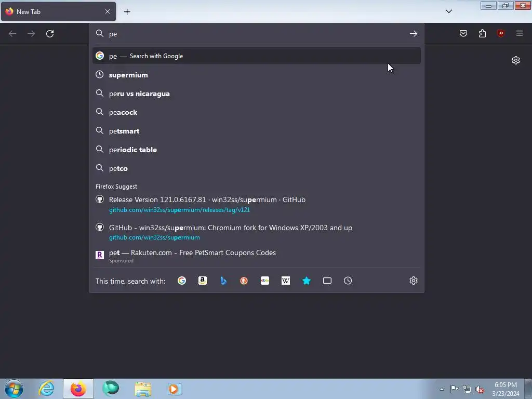532x399 pixels.
Task: Choose 'pe — Search with Google' suggestion
Action: [257, 56]
